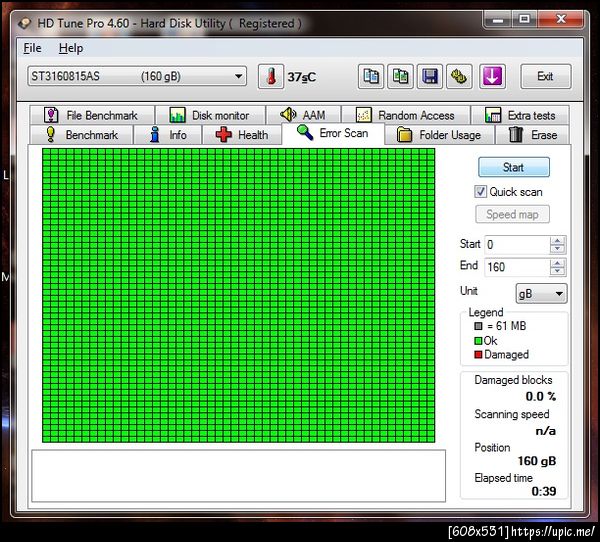Click the purple down-arrow tray icon
This screenshot has height=542, width=600.
point(492,77)
